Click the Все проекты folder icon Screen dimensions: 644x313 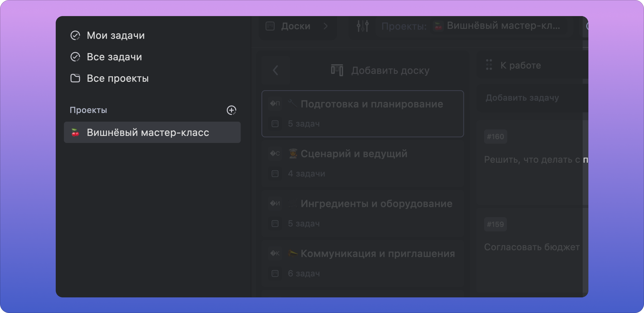click(x=75, y=79)
